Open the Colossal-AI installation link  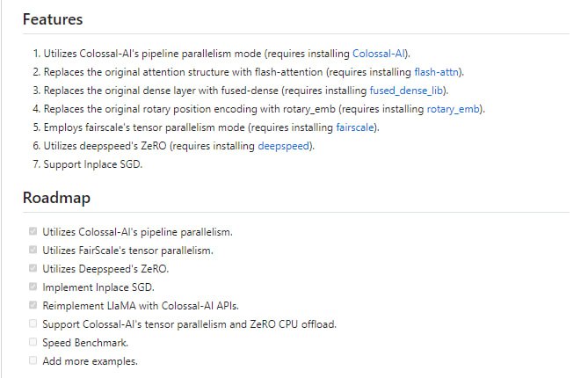(380, 53)
